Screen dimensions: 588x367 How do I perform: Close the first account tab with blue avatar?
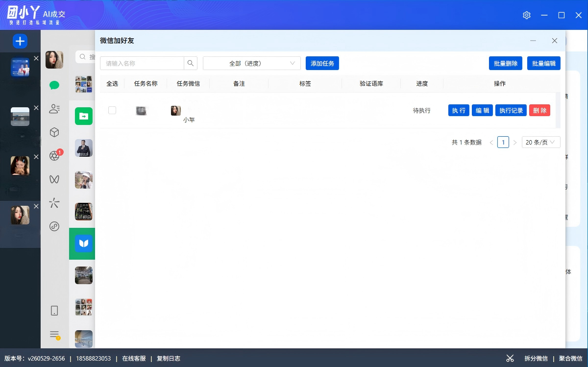(x=36, y=59)
